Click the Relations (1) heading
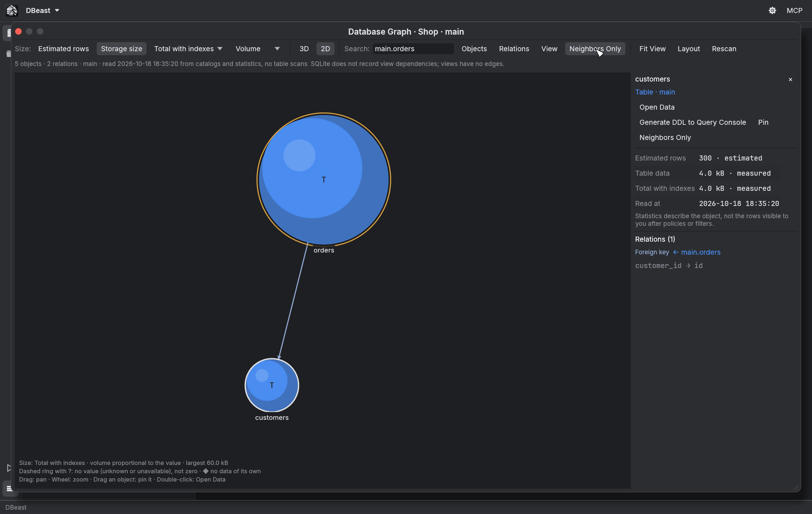The width and height of the screenshot is (812, 514). (655, 239)
